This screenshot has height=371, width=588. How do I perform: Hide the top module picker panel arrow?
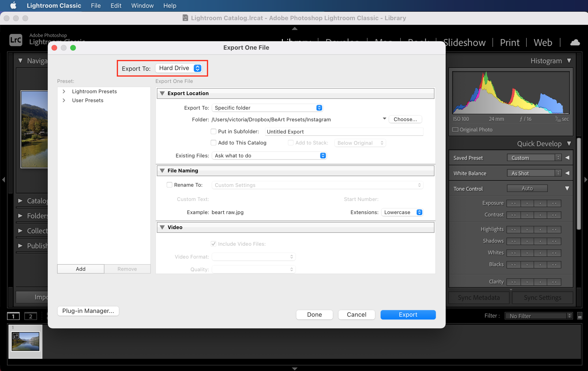tap(294, 28)
